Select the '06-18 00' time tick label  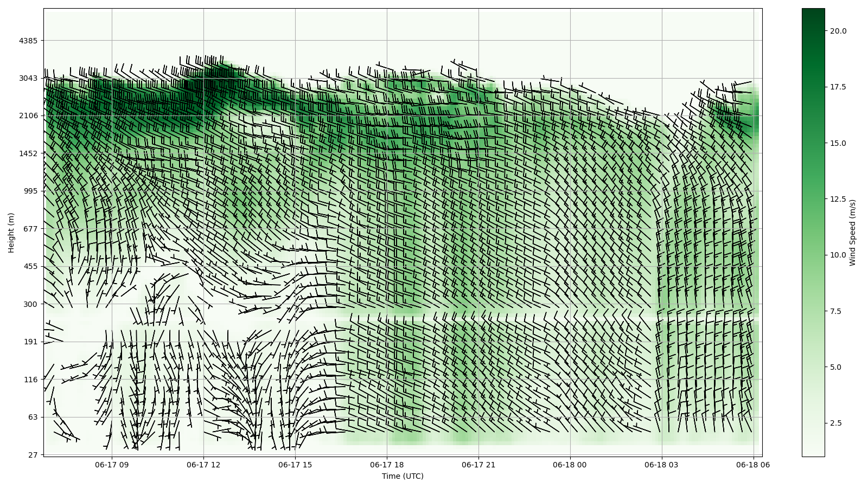pos(570,465)
